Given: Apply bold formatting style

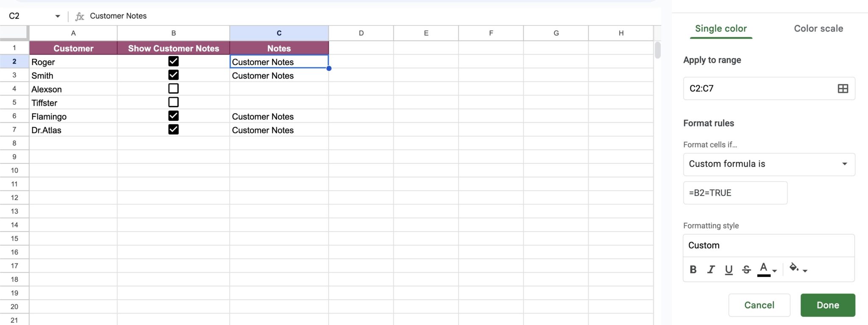Looking at the screenshot, I should [693, 269].
